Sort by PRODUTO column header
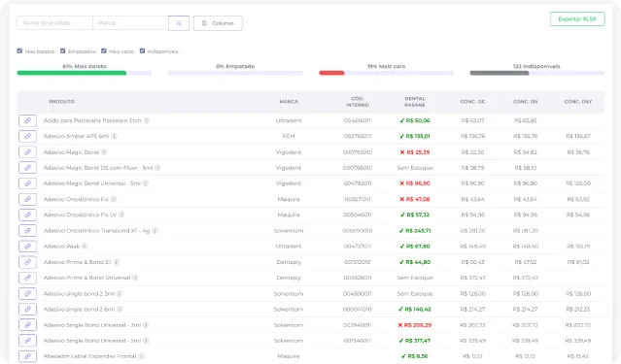Viewport: 621px width, 364px height. [x=62, y=102]
